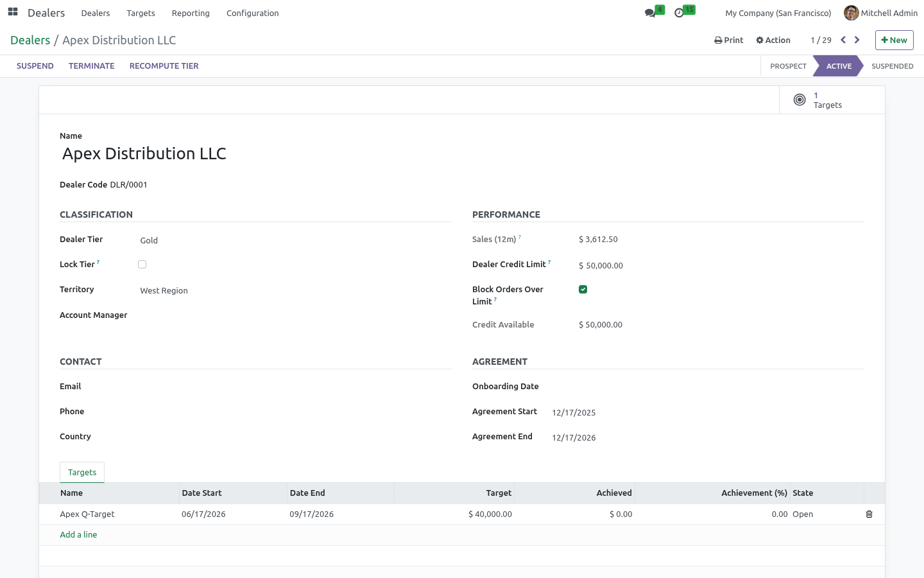Show Dealer Credit Limit help mark
The image size is (924, 578).
tap(549, 262)
